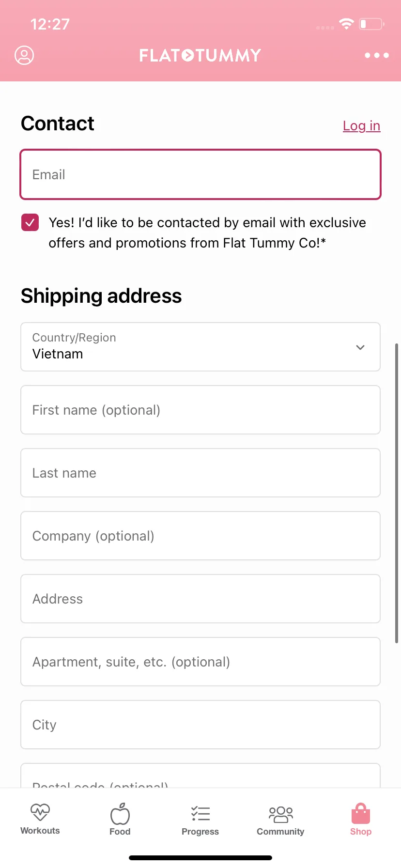Image resolution: width=401 pixels, height=868 pixels.
Task: Select the Company (optional) field
Action: (x=200, y=536)
